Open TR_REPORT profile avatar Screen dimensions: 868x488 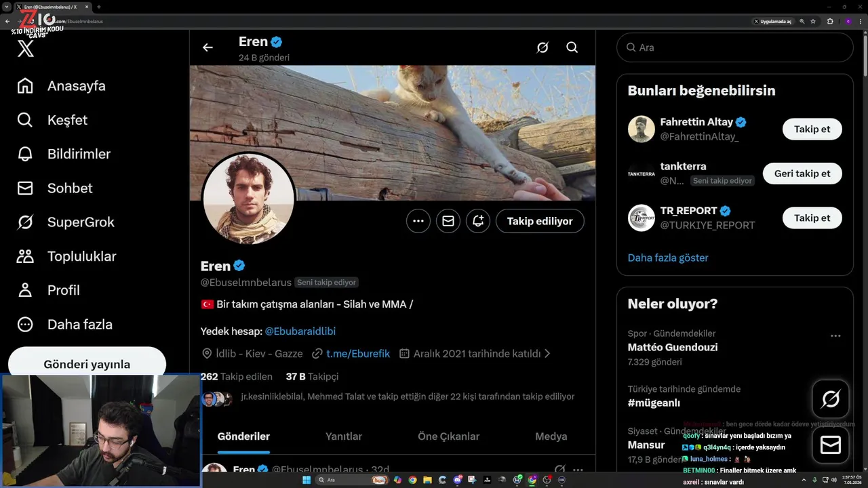pos(642,218)
